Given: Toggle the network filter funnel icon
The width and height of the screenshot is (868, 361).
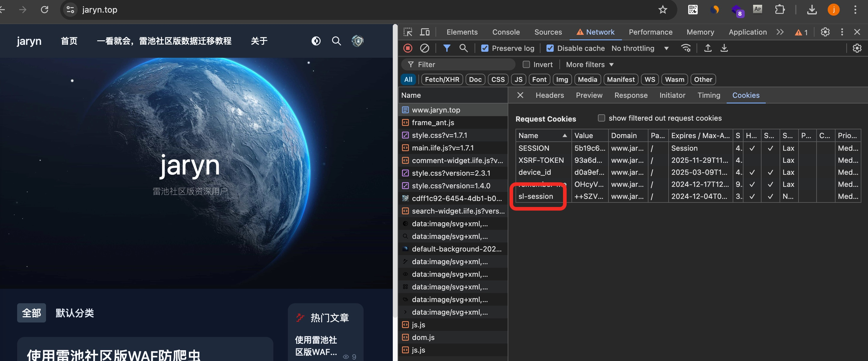Looking at the screenshot, I should pos(446,48).
